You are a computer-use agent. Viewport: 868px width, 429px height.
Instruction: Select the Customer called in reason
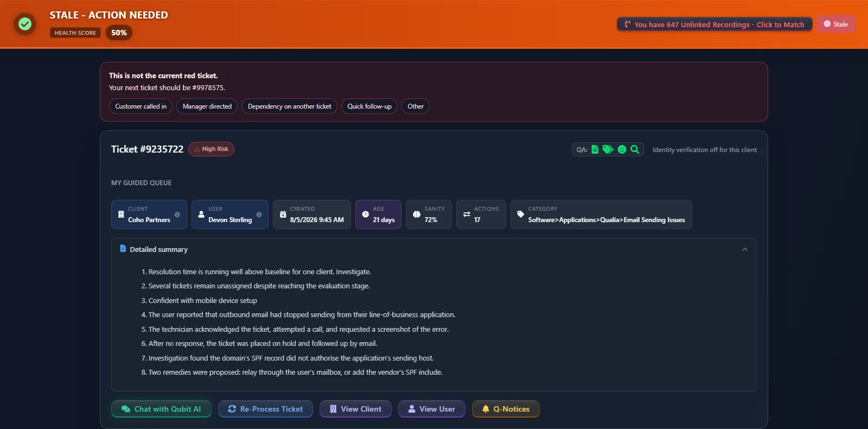(141, 106)
